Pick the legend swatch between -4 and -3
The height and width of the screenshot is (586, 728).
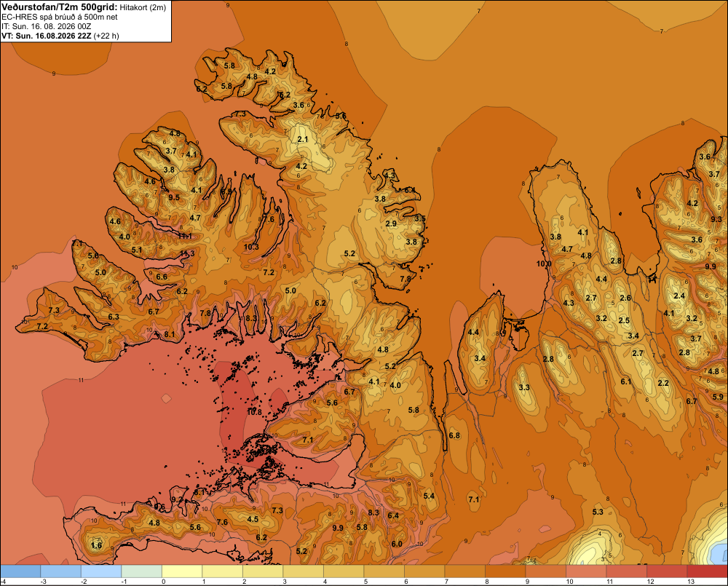tap(20, 571)
